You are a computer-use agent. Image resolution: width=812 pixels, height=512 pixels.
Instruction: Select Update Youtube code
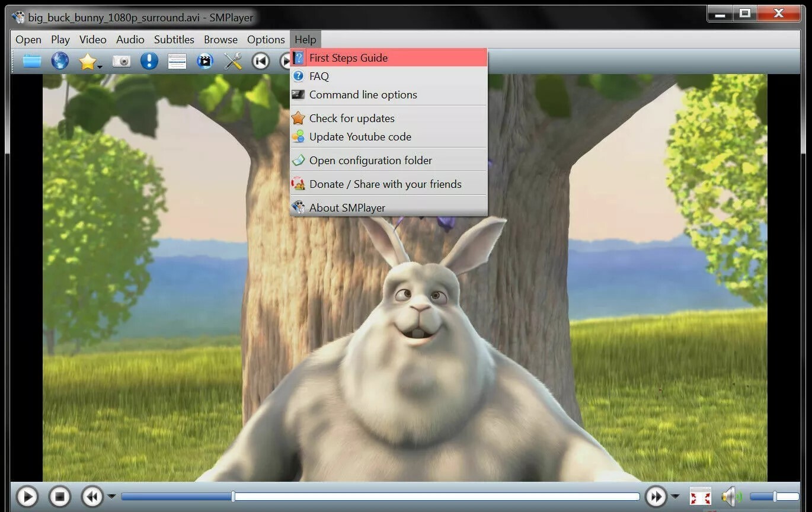389,136
